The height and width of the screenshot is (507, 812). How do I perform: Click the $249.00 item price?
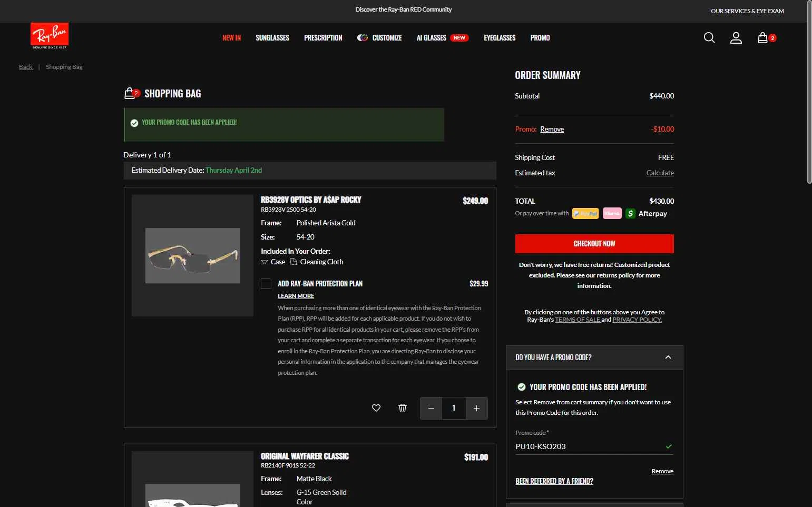tap(475, 201)
